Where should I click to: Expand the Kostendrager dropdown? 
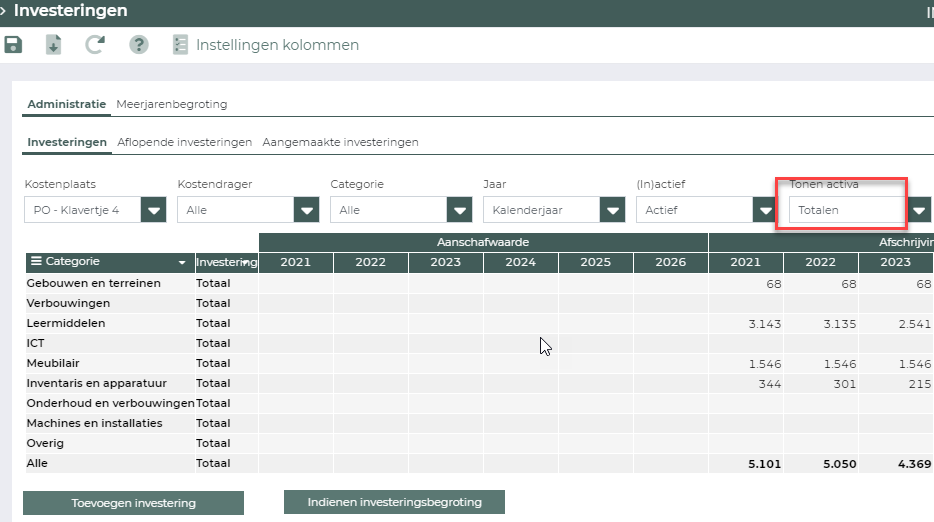click(306, 210)
